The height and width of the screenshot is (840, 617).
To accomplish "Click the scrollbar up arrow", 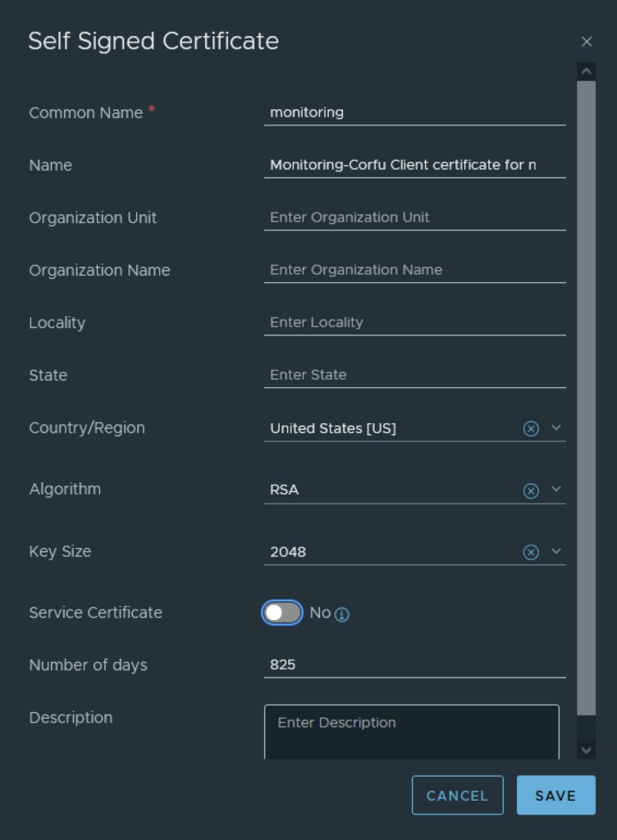I will [586, 71].
